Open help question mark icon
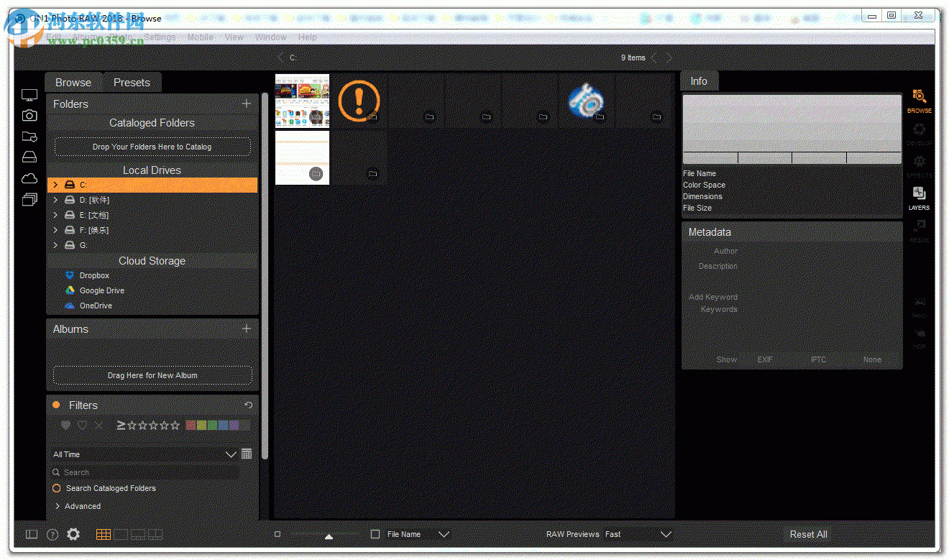The height and width of the screenshot is (560, 949). click(x=52, y=534)
